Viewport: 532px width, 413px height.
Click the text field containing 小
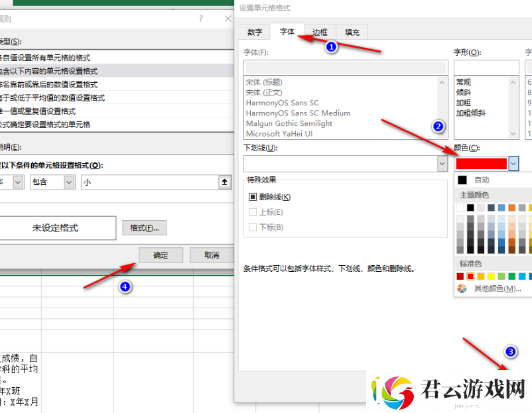tap(151, 182)
